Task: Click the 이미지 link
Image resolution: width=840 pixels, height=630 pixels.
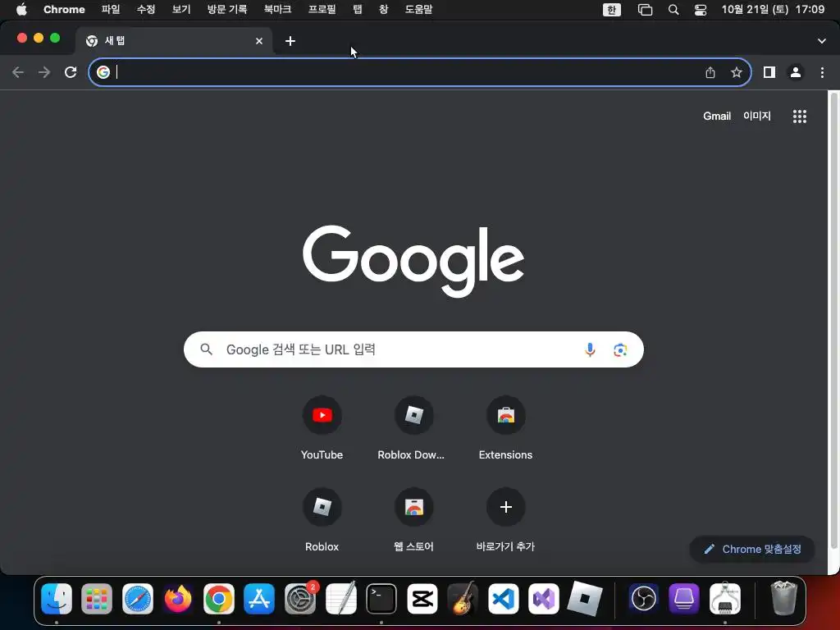Action: pyautogui.click(x=757, y=116)
